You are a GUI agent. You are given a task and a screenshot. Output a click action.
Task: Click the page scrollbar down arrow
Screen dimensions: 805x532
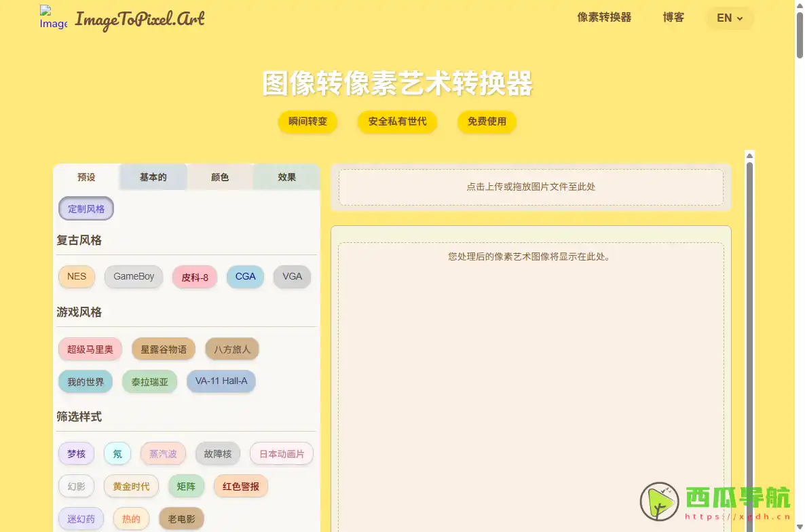pos(800,527)
